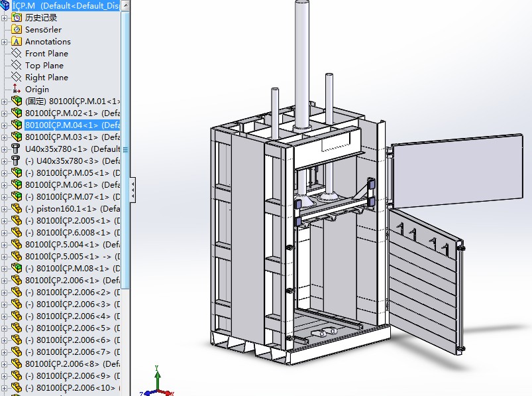Click the 80100İÇP.5.004<1> part icon

pyautogui.click(x=17, y=244)
